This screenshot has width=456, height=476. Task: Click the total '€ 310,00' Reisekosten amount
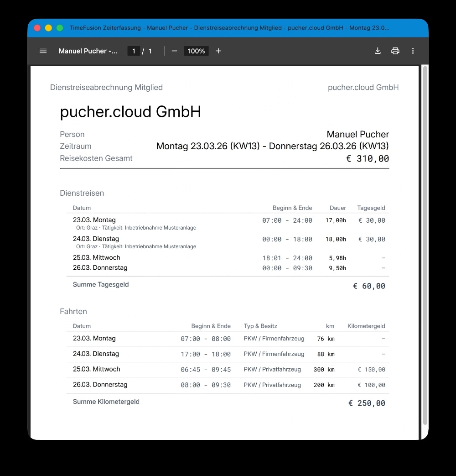point(368,158)
